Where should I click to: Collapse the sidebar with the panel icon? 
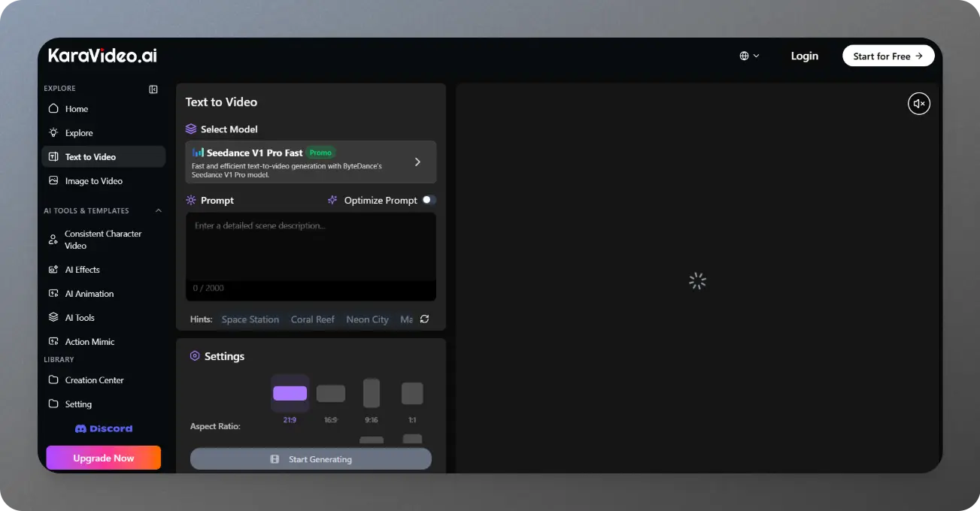tap(153, 89)
